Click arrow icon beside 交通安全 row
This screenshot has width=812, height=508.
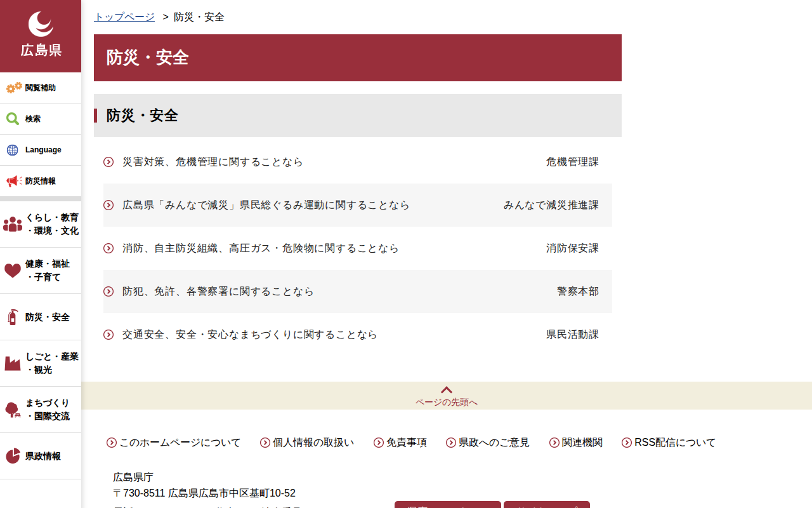click(x=108, y=335)
